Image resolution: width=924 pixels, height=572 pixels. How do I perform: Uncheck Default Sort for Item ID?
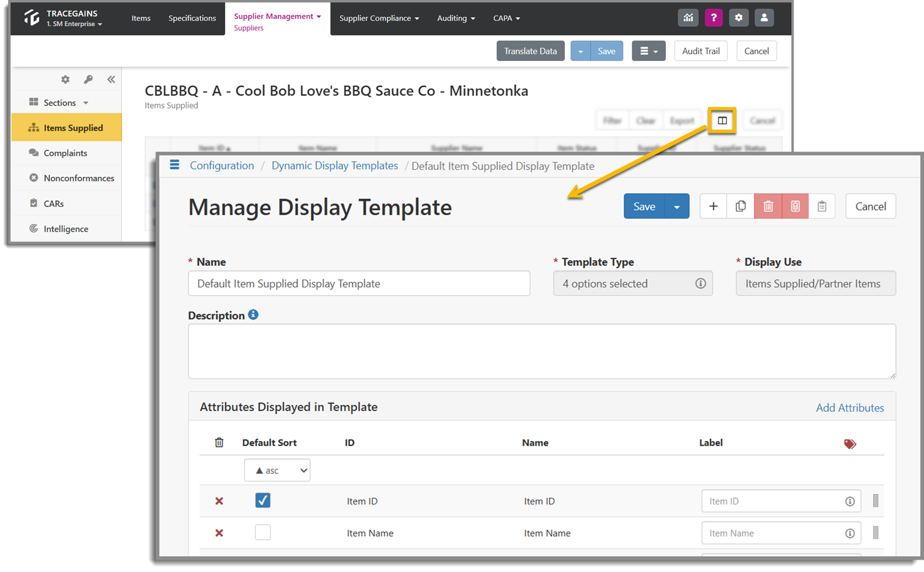(x=263, y=500)
